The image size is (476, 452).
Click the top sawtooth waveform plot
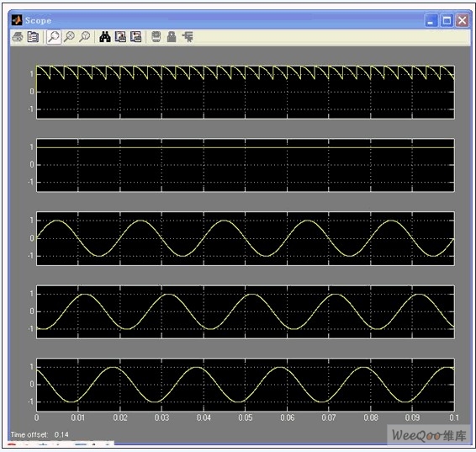pyautogui.click(x=246, y=92)
